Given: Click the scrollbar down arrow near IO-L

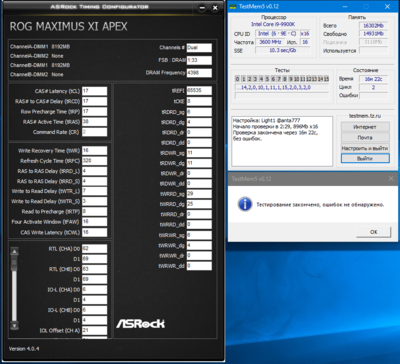Looking at the screenshot, I should click(x=14, y=325).
